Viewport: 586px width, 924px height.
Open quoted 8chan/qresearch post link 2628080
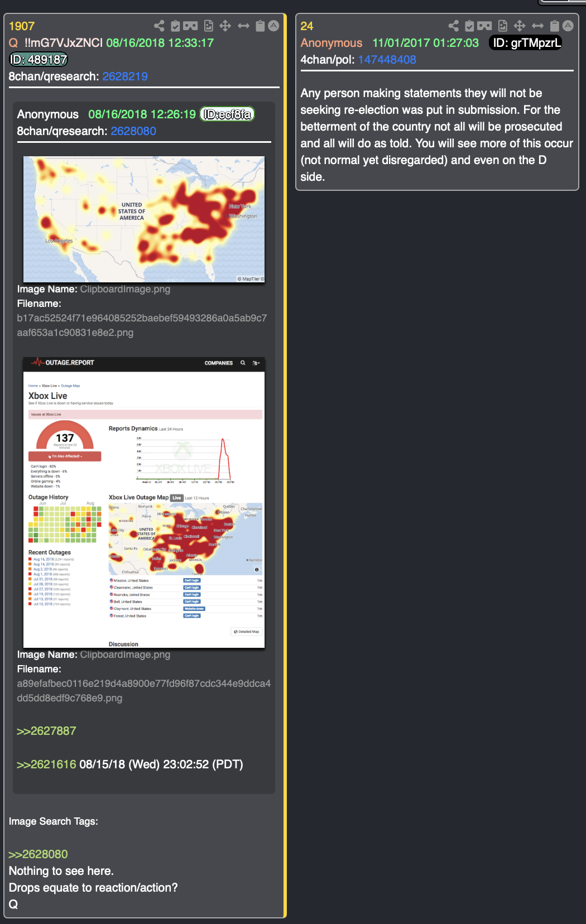133,131
